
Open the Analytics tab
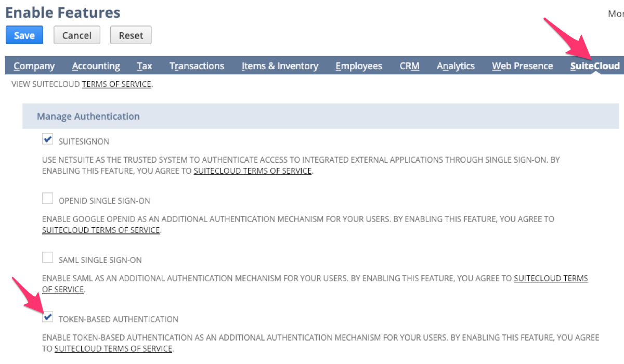click(456, 66)
